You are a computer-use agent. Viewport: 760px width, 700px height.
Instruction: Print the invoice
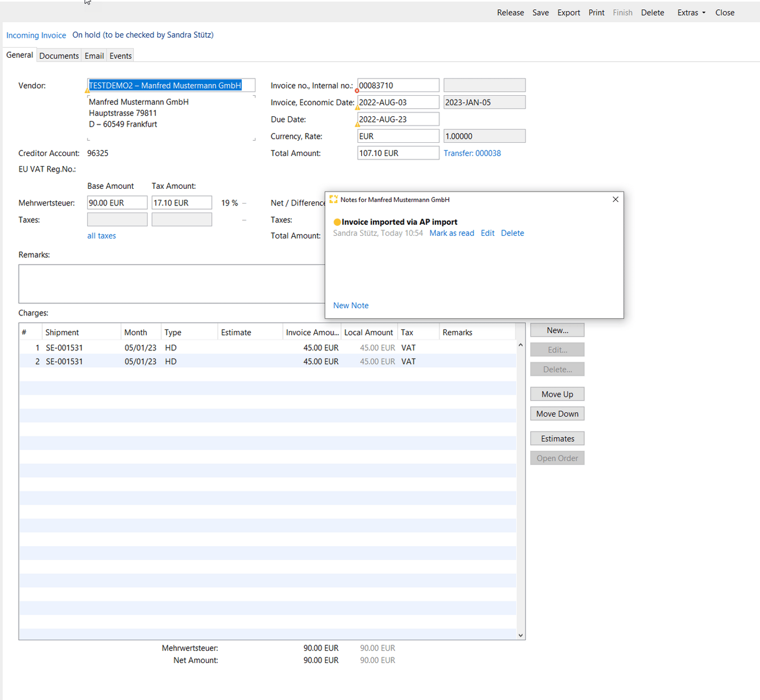tap(597, 13)
